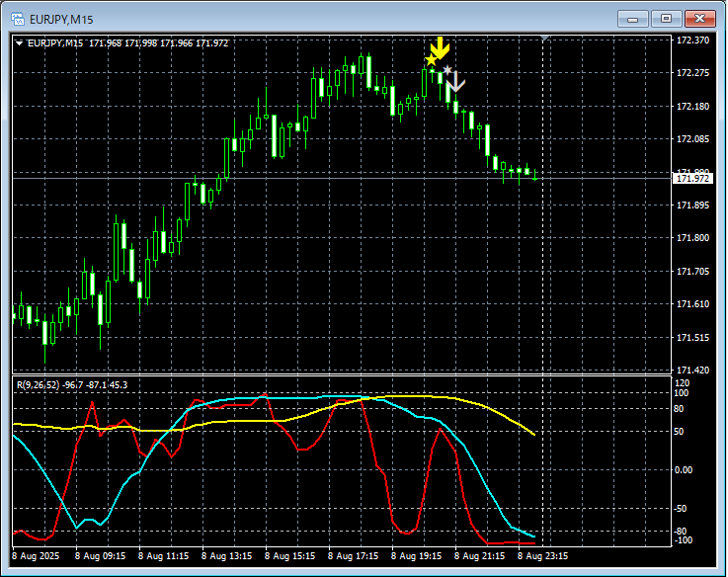
Task: Click the indicator scale value 0.00
Action: 683,470
